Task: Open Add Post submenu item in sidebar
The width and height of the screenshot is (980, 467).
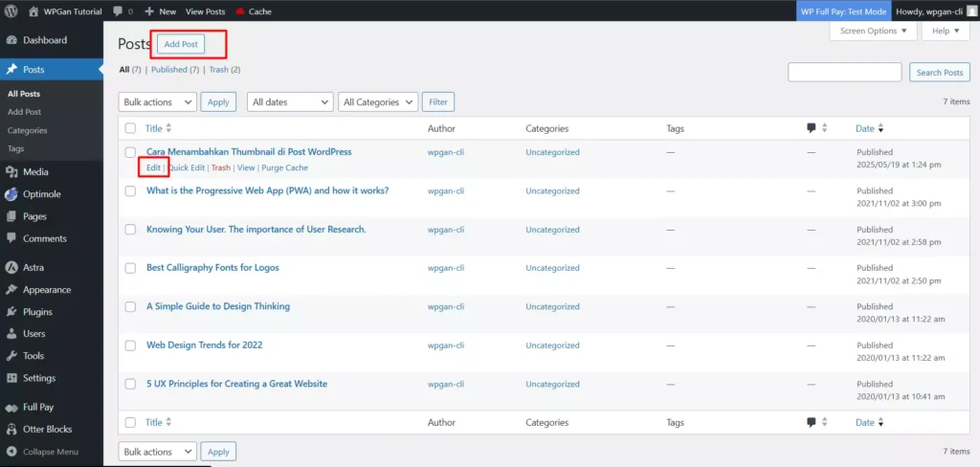Action: tap(24, 112)
